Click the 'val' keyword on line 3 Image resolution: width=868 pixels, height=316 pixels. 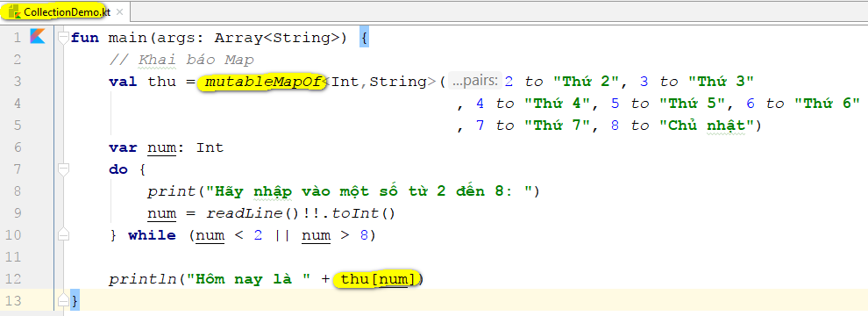pos(123,82)
